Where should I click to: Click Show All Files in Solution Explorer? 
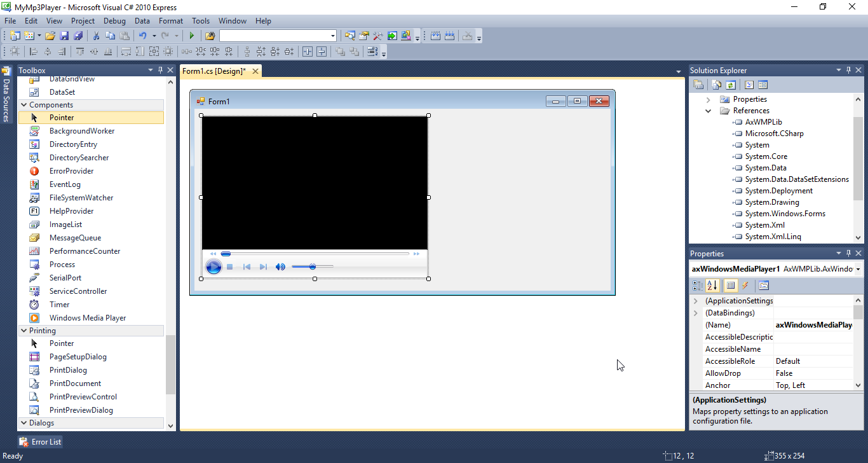click(x=717, y=85)
